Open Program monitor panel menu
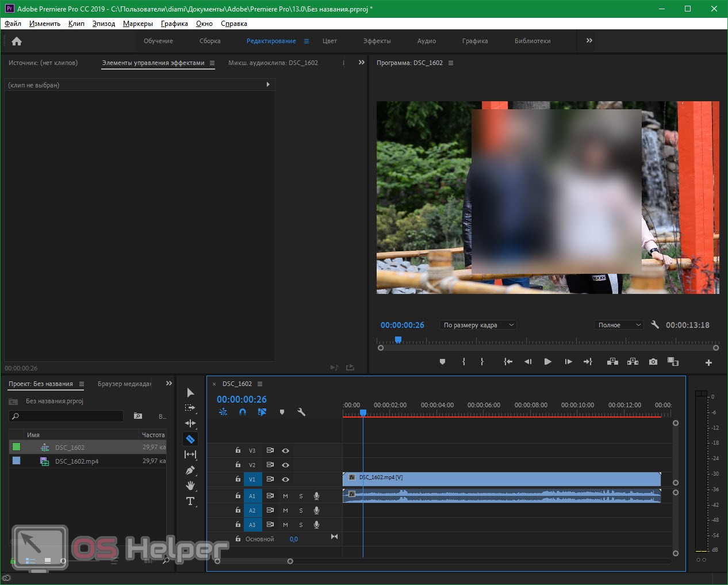 click(450, 63)
